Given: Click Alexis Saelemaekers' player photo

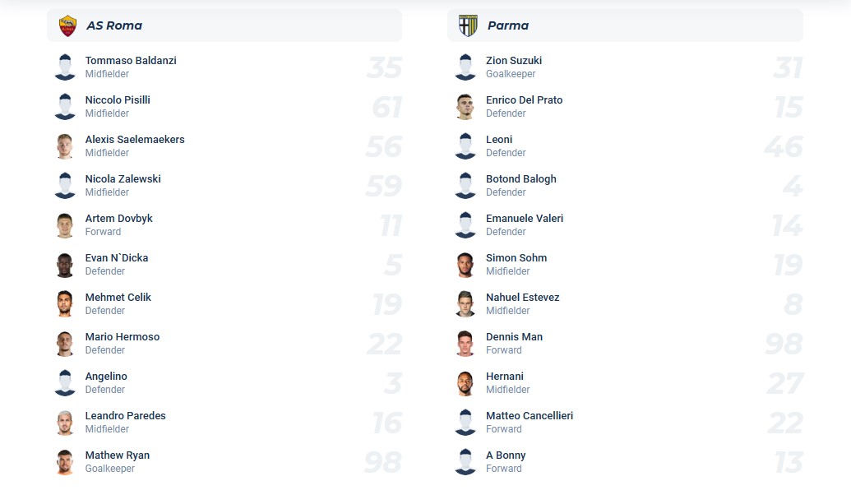Looking at the screenshot, I should pos(65,146).
